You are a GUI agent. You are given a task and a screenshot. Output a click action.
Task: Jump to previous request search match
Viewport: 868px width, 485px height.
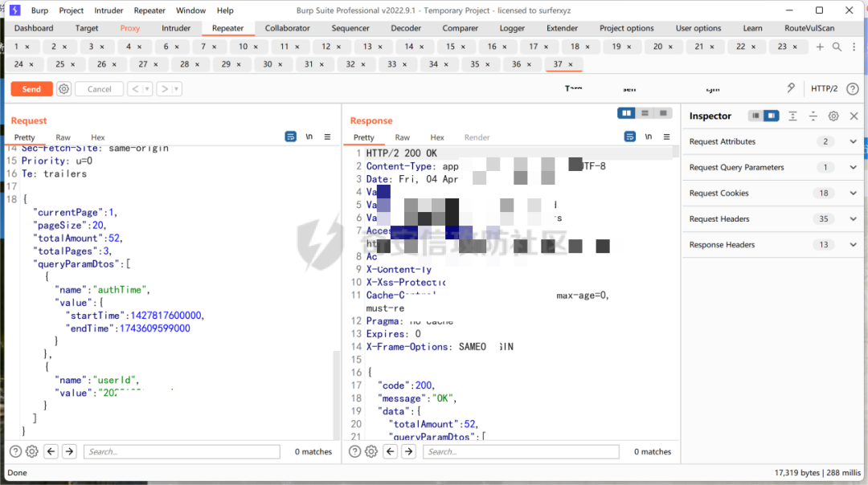click(51, 452)
